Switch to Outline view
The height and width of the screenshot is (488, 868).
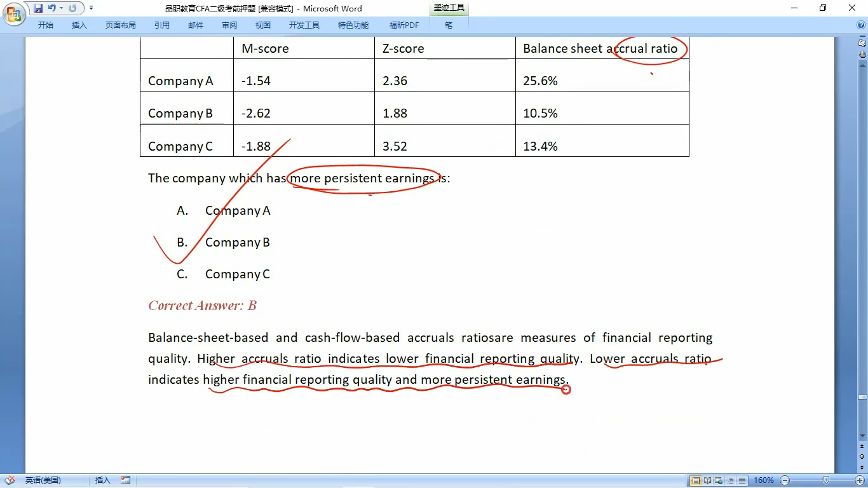(730, 480)
